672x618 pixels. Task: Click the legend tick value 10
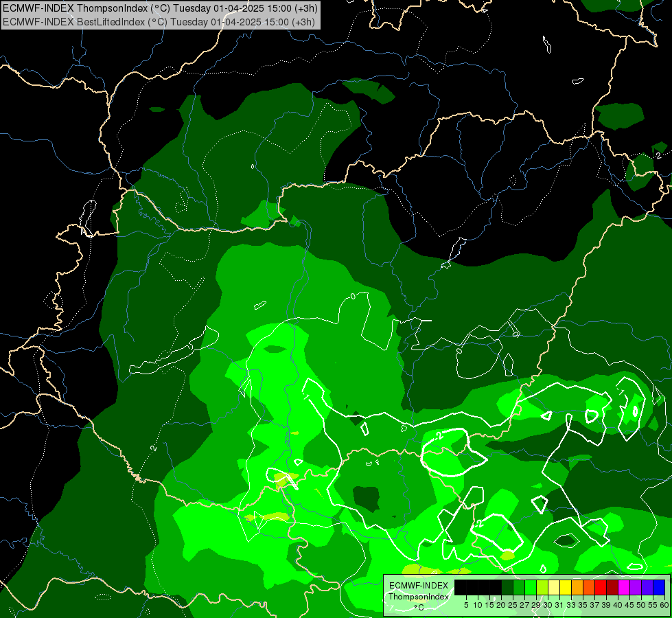(478, 605)
